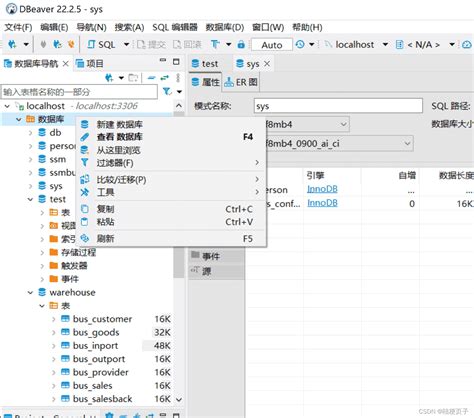Select the bus_sales table
This screenshot has width=474, height=418.
point(92,386)
